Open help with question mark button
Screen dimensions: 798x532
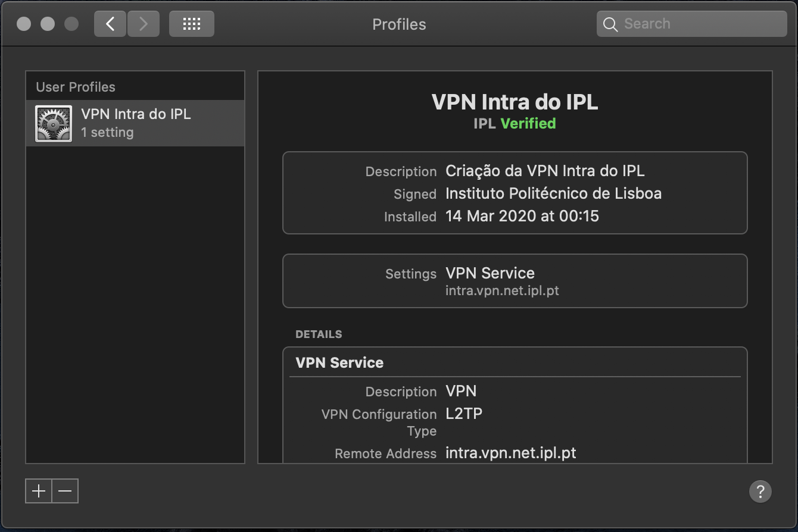[x=760, y=492]
